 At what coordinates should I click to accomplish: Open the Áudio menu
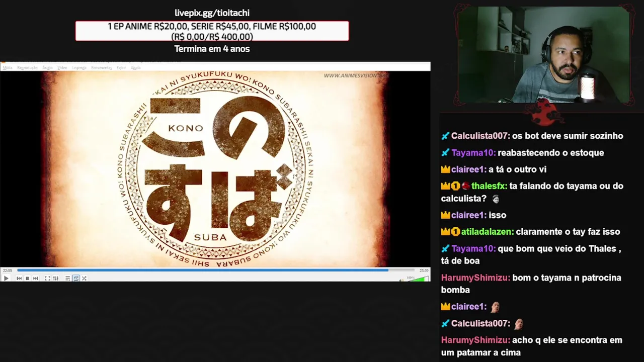(47, 67)
